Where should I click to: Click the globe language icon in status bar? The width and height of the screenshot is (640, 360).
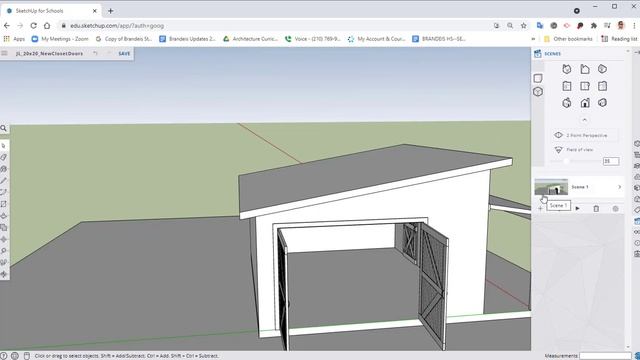tap(15, 356)
